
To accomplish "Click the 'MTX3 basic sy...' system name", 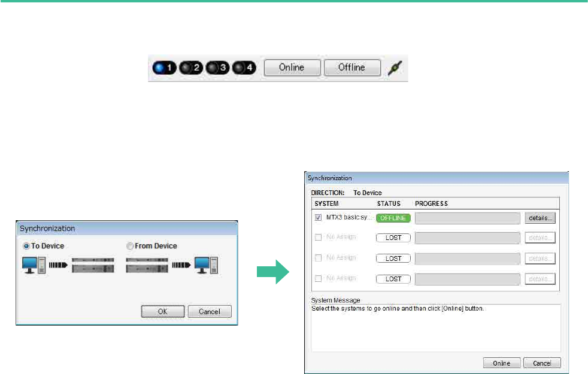I will tap(350, 217).
